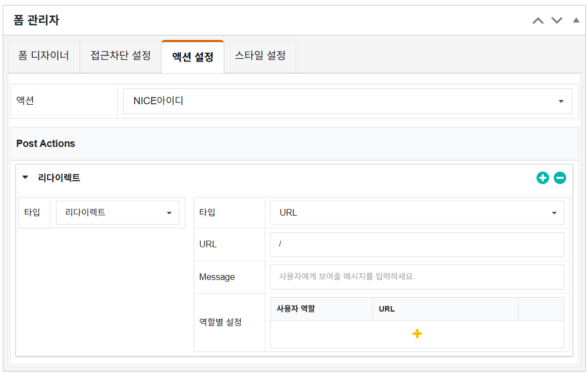The image size is (588, 377).
Task: Open the 액션 dropdown showing NICE아이디
Action: point(347,101)
